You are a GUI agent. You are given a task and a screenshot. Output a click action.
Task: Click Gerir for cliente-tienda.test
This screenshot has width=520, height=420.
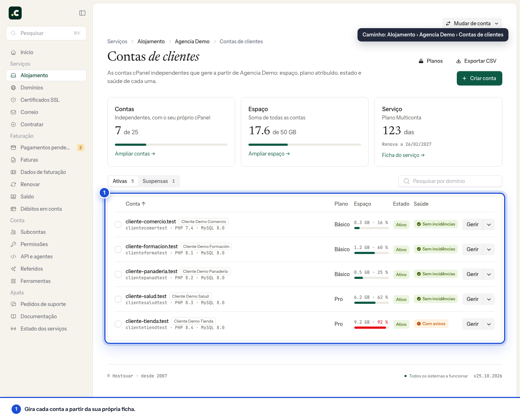point(472,324)
